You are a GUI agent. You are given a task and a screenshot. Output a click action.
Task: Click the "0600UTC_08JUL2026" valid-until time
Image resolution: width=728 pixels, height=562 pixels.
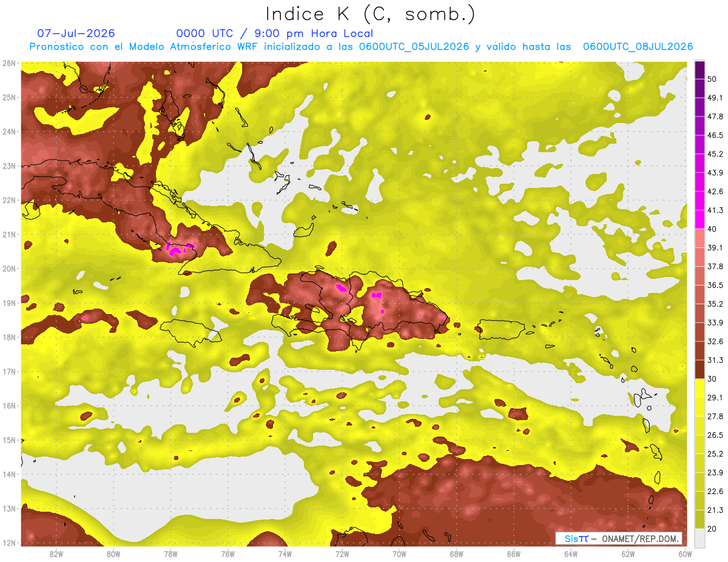coord(638,47)
